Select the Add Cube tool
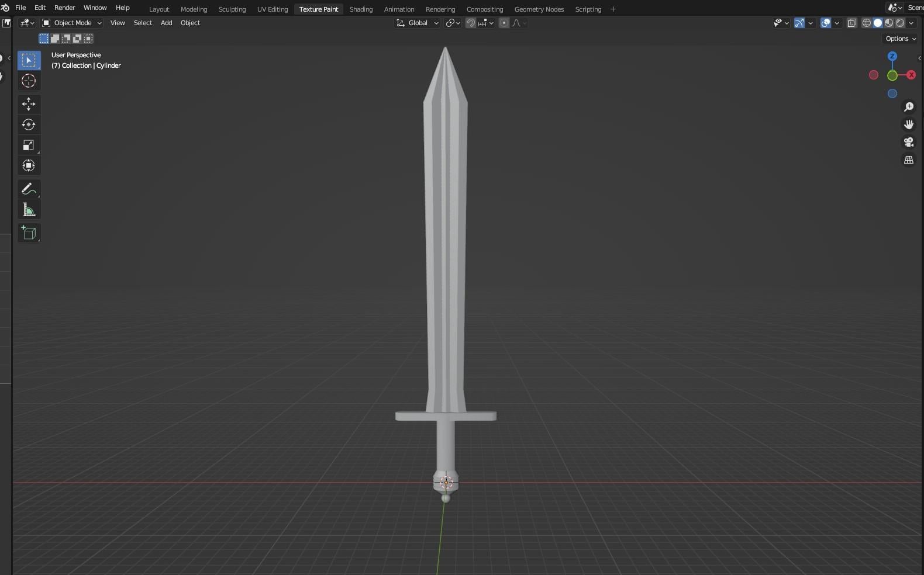 pos(29,233)
